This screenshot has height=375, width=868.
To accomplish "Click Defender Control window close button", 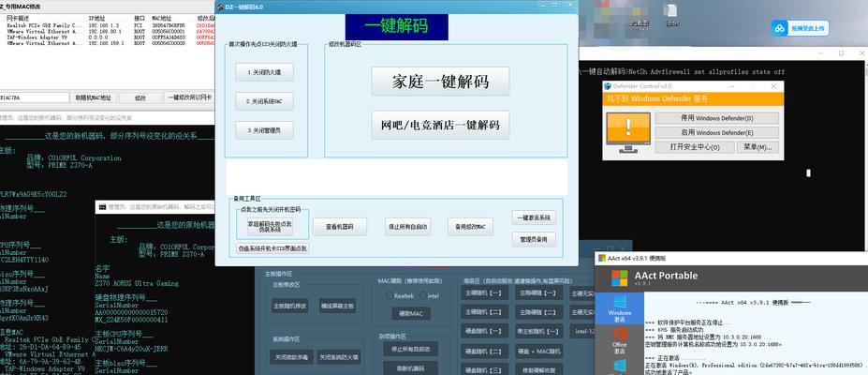I will click(773, 86).
